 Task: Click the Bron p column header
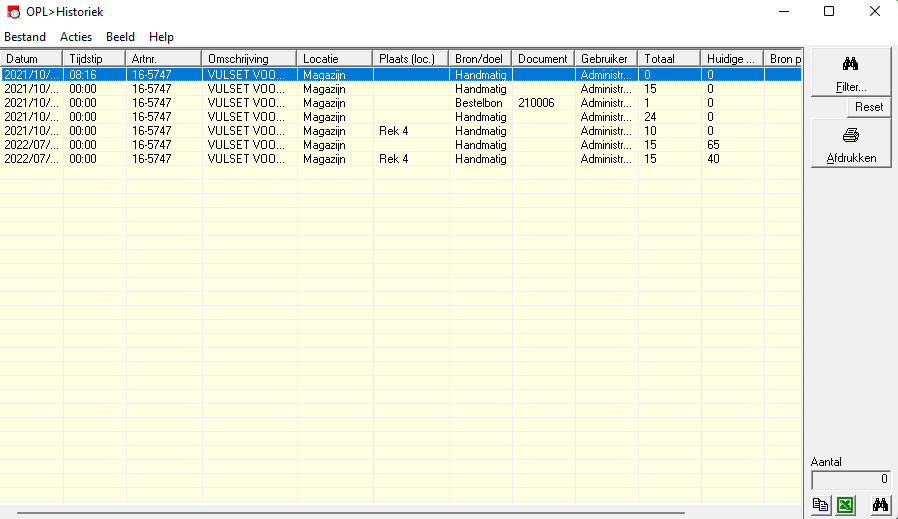(x=783, y=58)
